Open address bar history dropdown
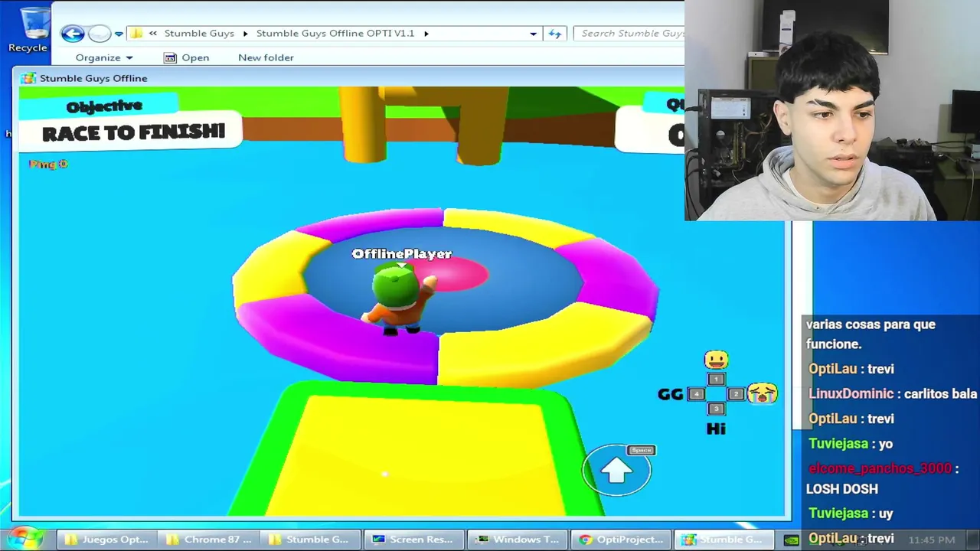The image size is (980, 551). (533, 33)
